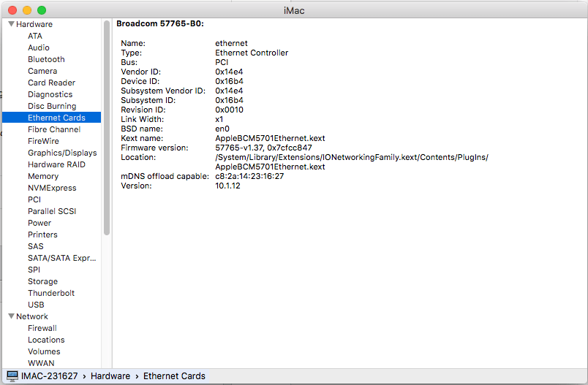Click the Bus value PCI

click(222, 62)
